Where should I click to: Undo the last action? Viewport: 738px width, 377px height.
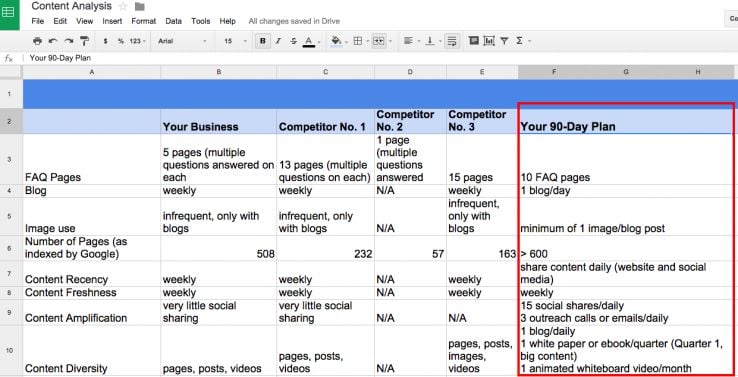(53, 41)
